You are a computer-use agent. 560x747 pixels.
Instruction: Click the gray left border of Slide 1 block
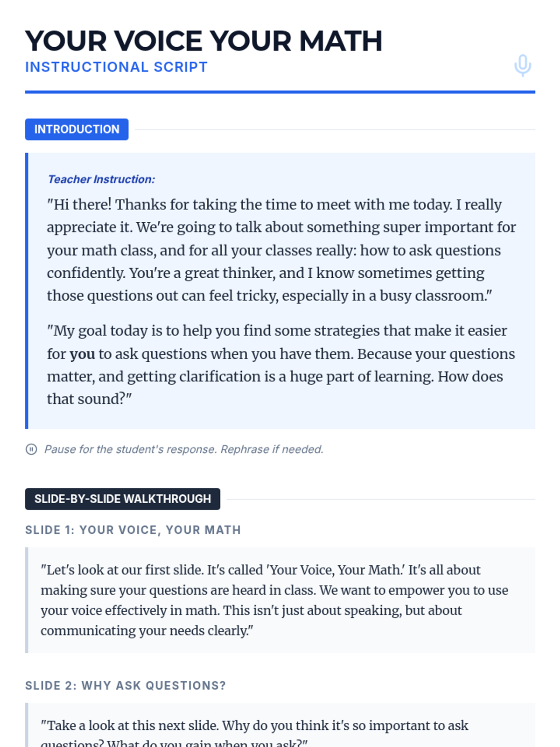(x=27, y=600)
